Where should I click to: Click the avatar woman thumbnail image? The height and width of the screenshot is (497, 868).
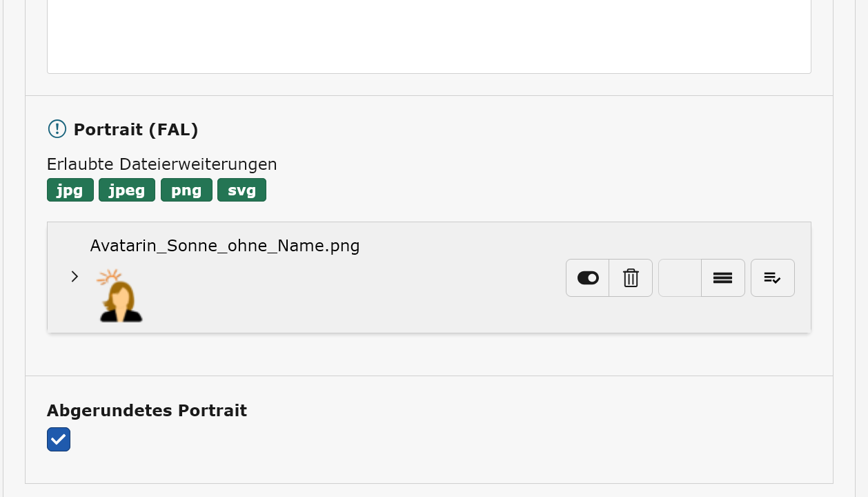119,295
